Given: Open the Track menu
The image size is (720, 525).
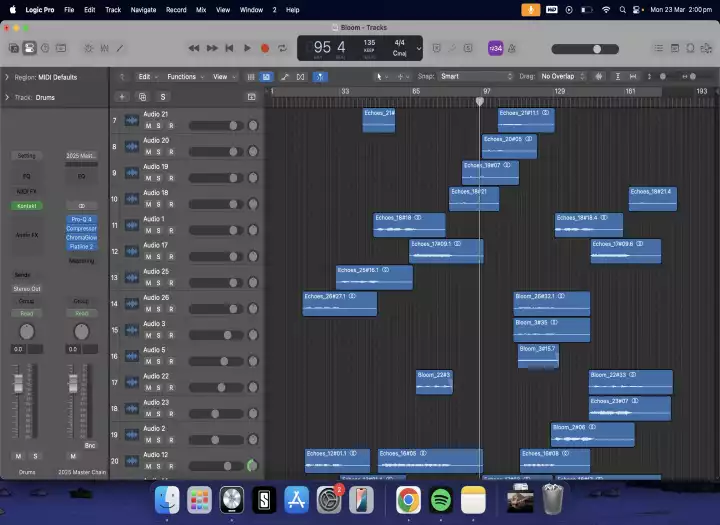Looking at the screenshot, I should pyautogui.click(x=113, y=10).
